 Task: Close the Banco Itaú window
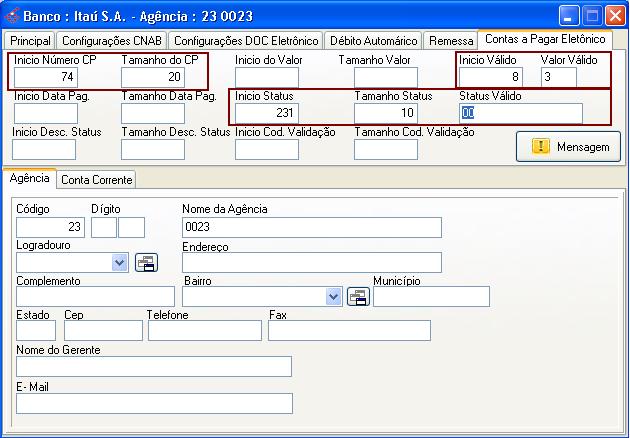[616, 16]
